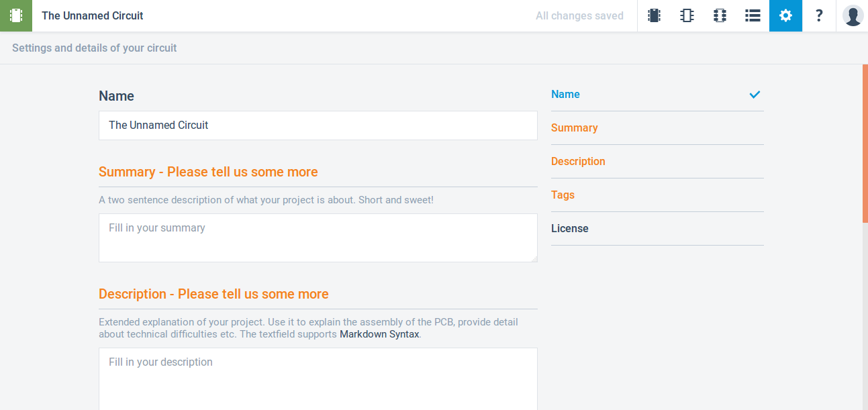Open help via question mark icon

coord(818,15)
